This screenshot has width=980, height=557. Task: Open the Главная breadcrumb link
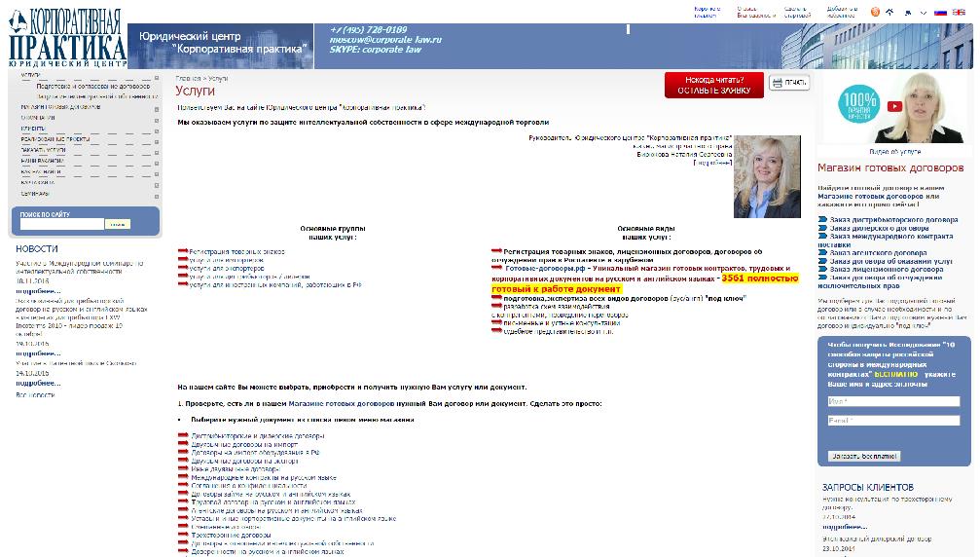coord(188,78)
